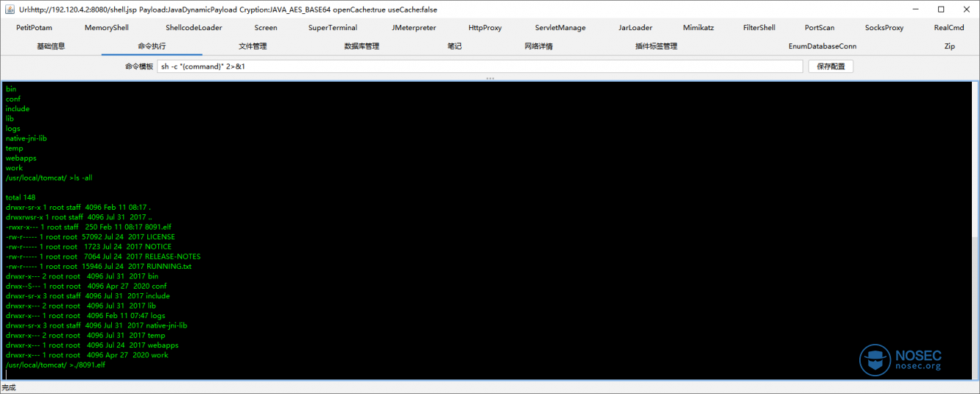Click the native-jni-lib directory listing row
This screenshot has width=980, height=394.
tap(96, 326)
